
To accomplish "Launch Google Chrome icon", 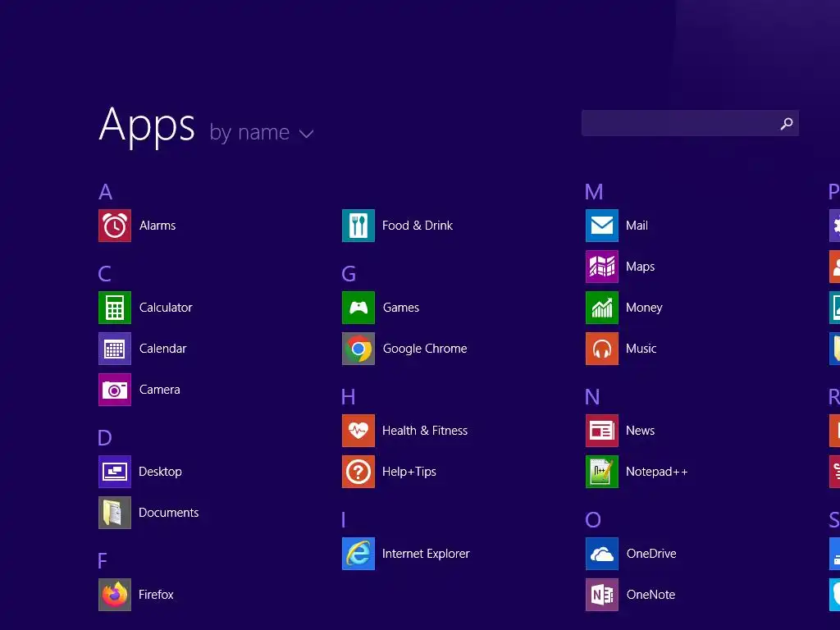I will click(x=358, y=349).
